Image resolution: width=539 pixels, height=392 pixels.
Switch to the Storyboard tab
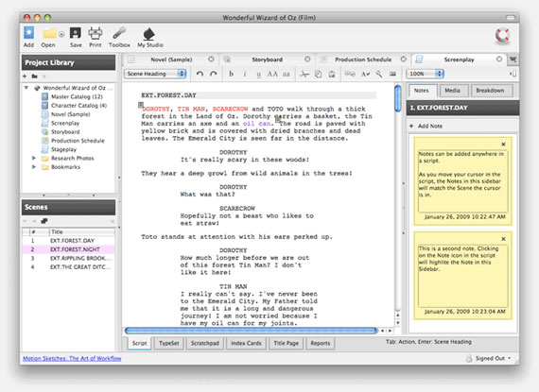267,60
